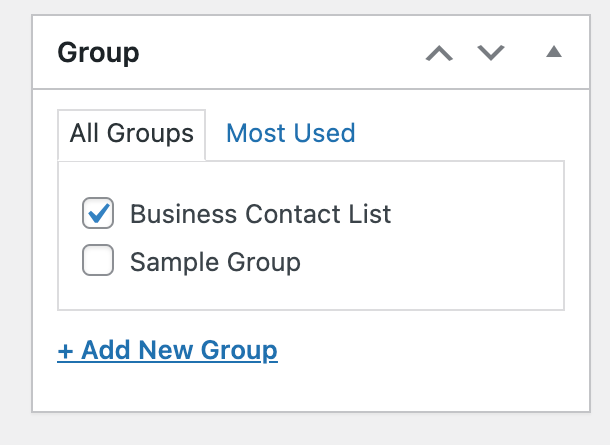Collapse the Group panel with triangle toggle

pos(554,52)
